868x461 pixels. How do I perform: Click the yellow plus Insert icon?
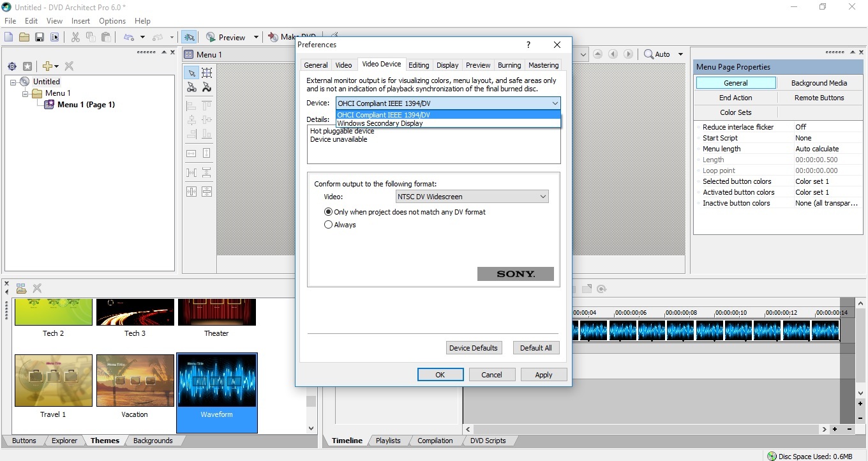(x=47, y=66)
